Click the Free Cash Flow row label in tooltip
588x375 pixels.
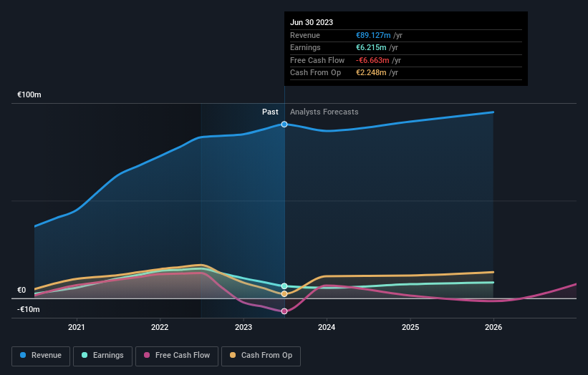[x=317, y=60]
